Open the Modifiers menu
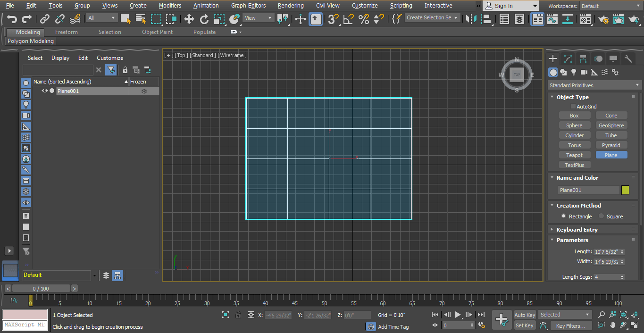644x333 pixels. tap(170, 6)
